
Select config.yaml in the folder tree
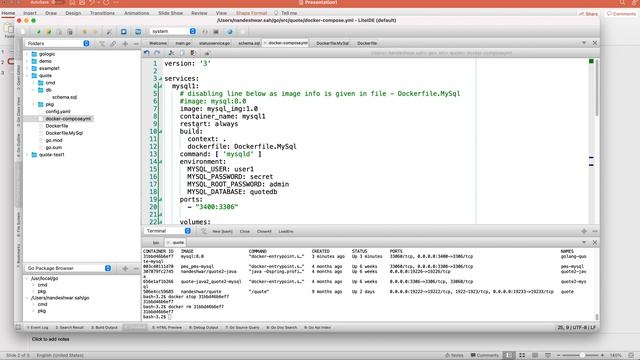(58, 111)
